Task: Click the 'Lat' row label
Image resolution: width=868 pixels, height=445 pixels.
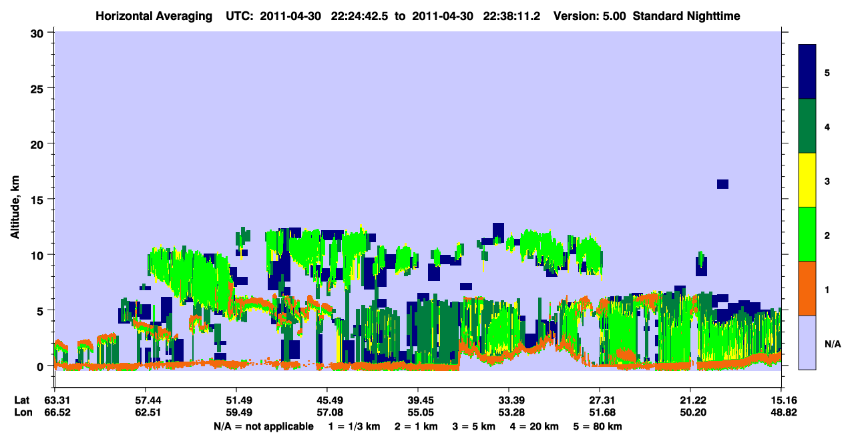Action: (x=21, y=400)
